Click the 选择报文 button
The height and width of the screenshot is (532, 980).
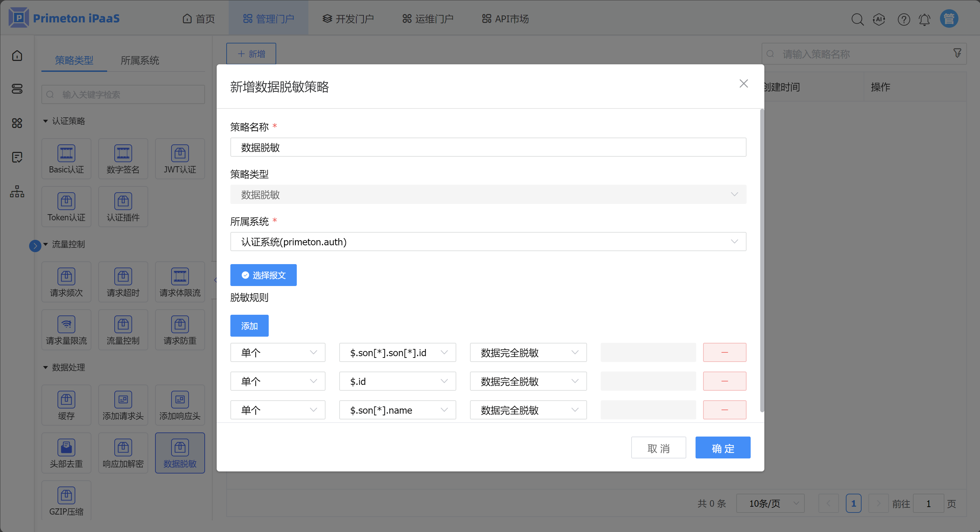263,275
